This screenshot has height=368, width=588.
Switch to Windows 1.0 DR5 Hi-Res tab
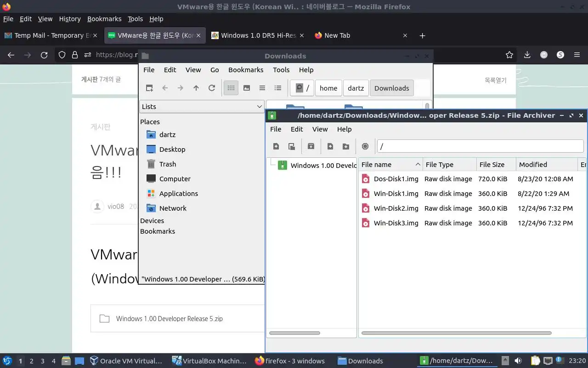pyautogui.click(x=257, y=35)
